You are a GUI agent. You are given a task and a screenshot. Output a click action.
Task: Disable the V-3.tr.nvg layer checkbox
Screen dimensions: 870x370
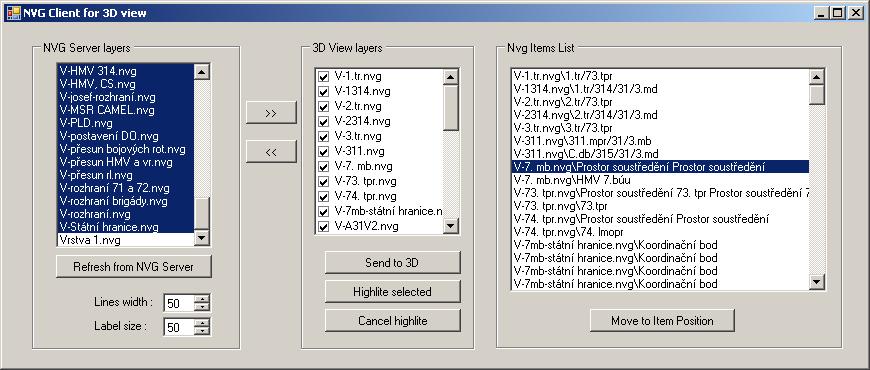tap(323, 136)
